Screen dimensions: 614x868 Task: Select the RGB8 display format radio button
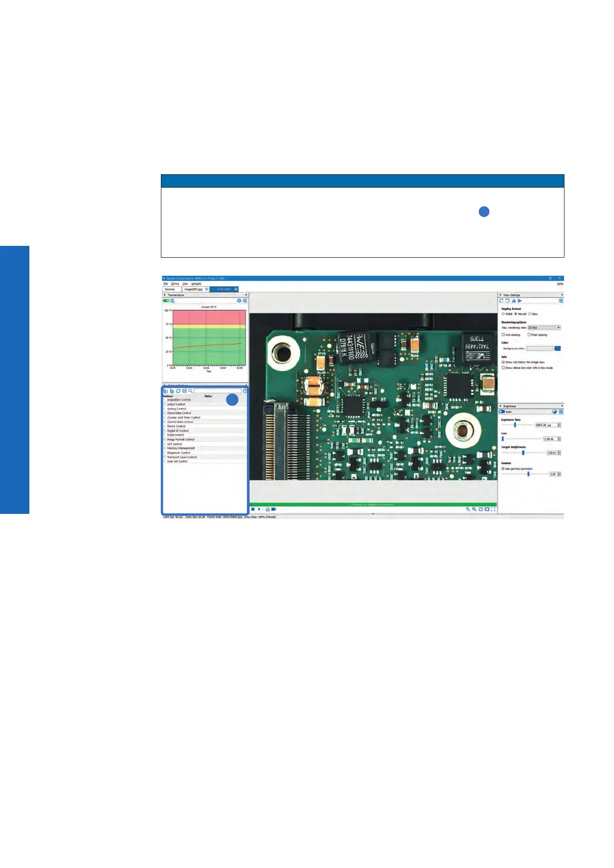503,314
